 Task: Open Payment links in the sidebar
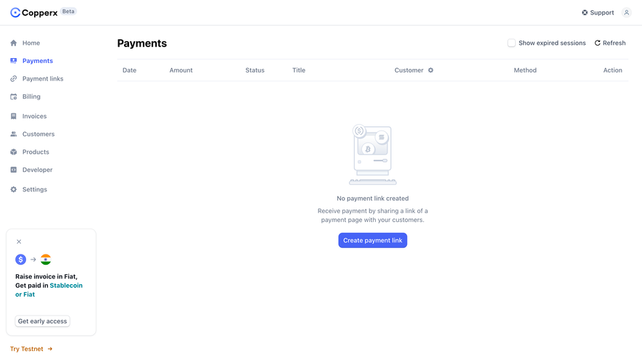click(43, 78)
